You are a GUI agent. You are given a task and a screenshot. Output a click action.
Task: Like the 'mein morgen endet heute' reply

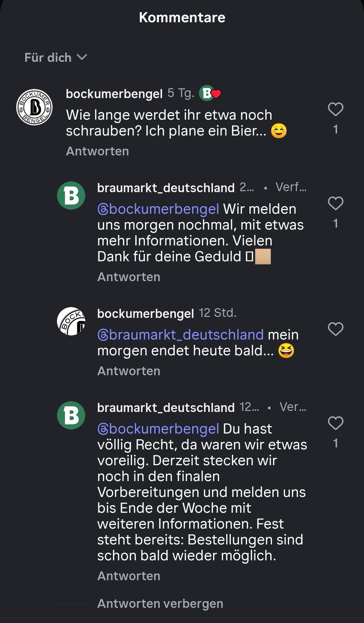coord(335,329)
